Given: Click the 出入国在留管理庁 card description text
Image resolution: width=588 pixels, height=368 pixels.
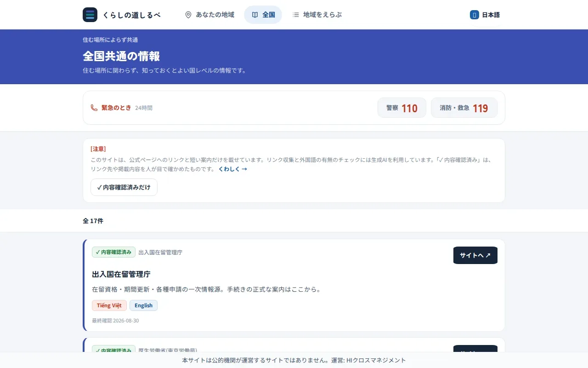Looking at the screenshot, I should click(206, 289).
